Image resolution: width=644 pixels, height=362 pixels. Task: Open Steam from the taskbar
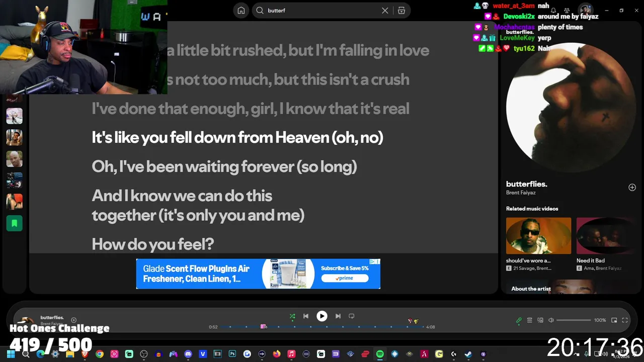pyautogui.click(x=468, y=354)
